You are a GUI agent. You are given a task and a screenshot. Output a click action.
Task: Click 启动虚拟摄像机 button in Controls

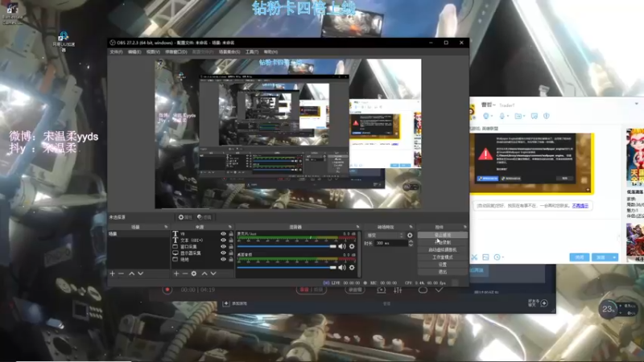[x=442, y=249]
